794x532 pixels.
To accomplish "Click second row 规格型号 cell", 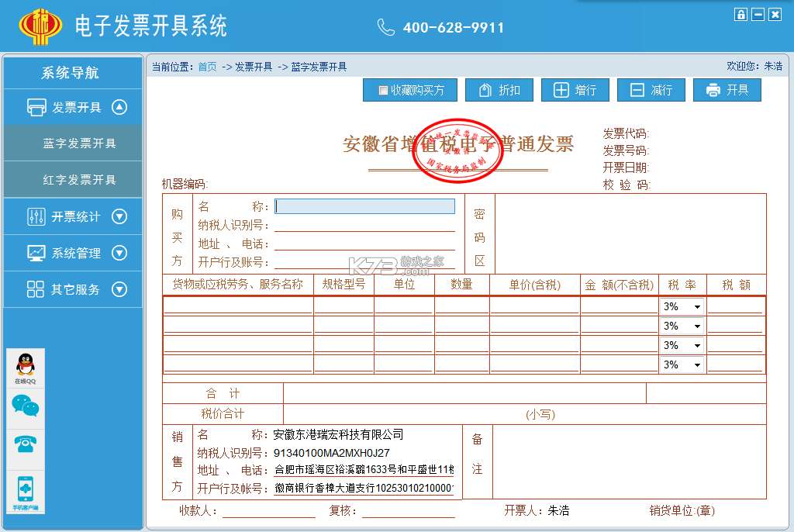I will click(343, 325).
